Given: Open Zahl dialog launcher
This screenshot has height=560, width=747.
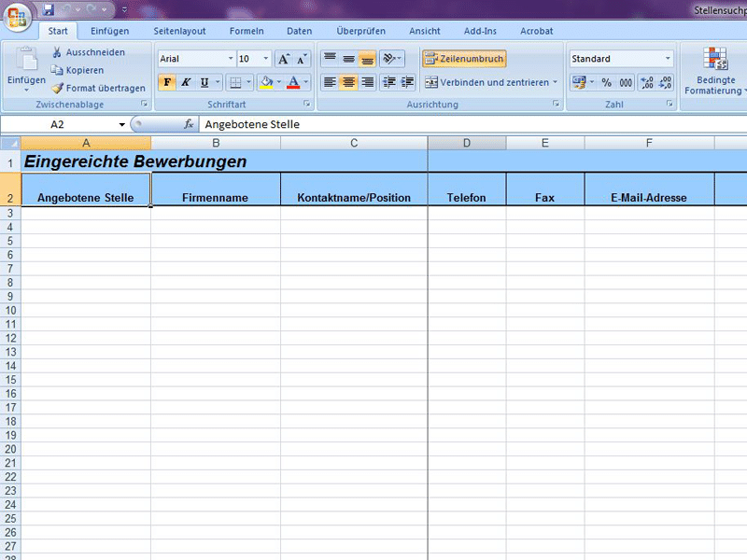Looking at the screenshot, I should coord(669,104).
